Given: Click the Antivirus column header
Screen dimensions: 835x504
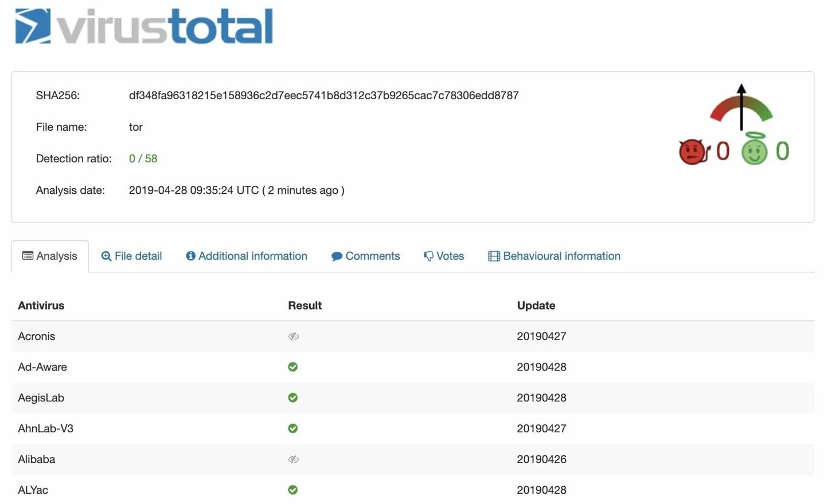Looking at the screenshot, I should (x=41, y=306).
